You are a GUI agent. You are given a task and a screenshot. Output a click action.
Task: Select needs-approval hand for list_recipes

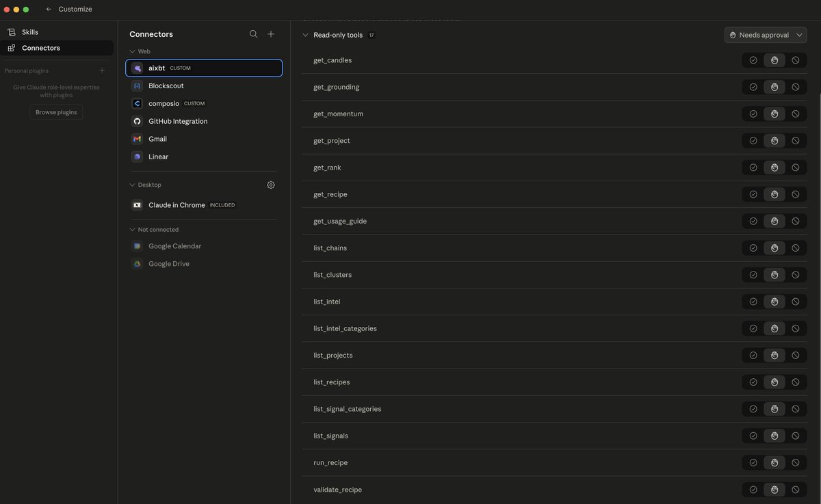[774, 382]
